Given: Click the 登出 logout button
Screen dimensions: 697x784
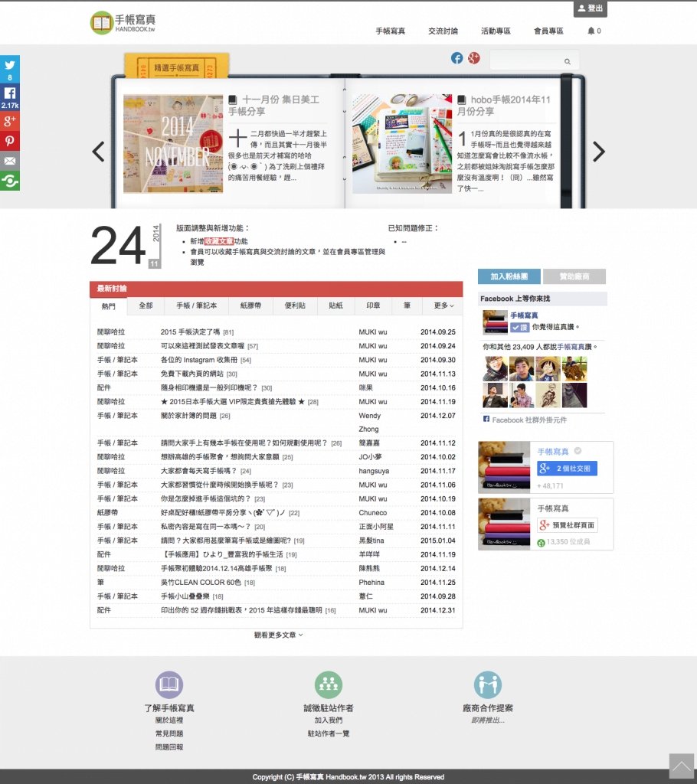Looking at the screenshot, I should (590, 9).
